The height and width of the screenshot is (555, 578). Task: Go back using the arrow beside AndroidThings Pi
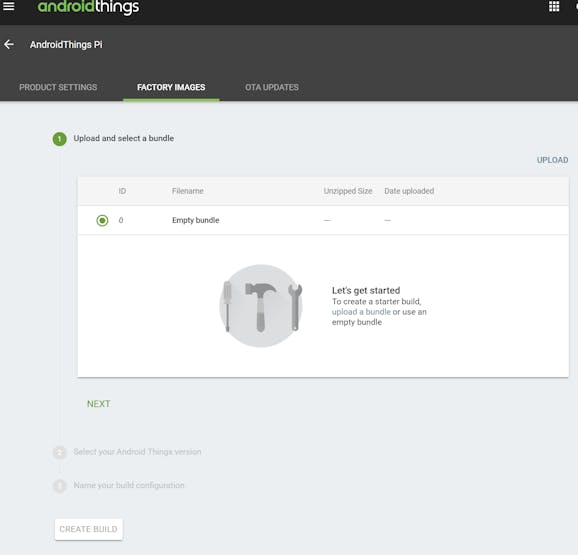tap(9, 45)
